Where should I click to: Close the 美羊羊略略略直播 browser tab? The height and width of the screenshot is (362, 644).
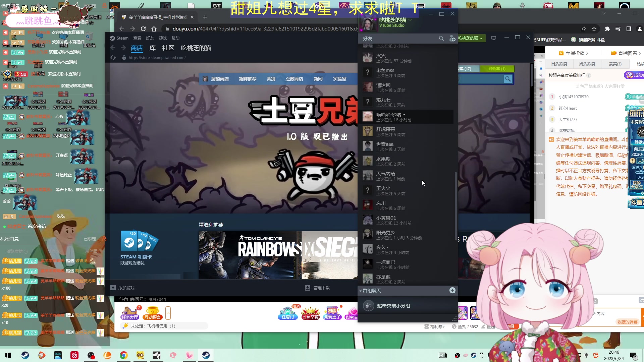coord(192,17)
